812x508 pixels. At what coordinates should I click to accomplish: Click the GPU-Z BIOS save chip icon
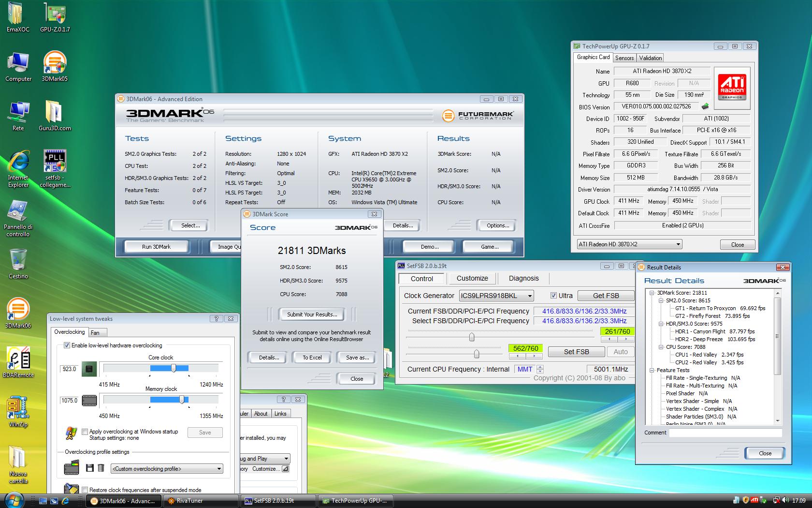(x=705, y=106)
